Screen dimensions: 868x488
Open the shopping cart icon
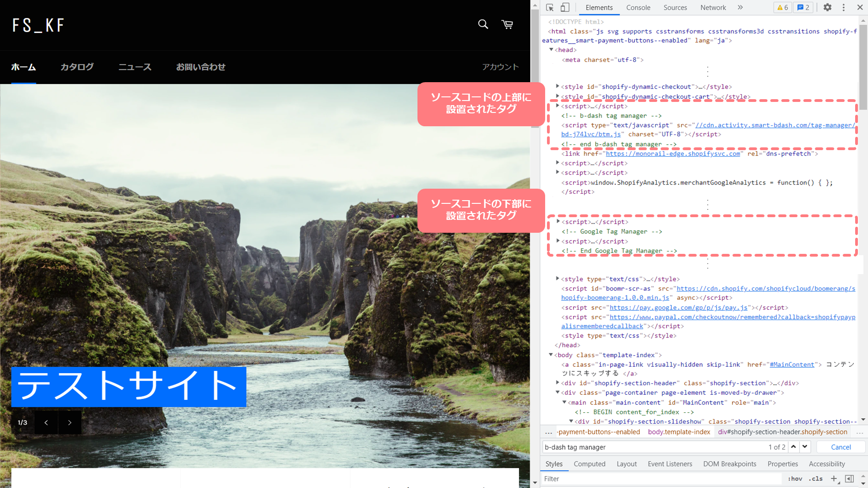coord(507,24)
